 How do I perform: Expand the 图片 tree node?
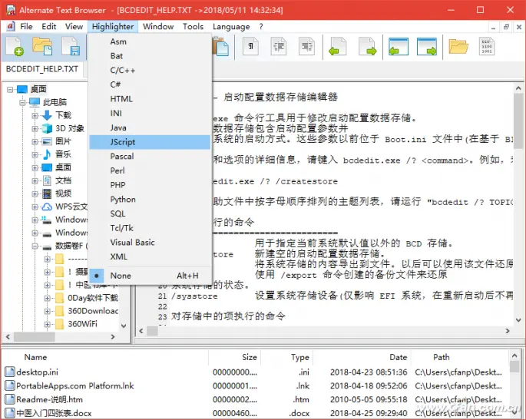[35, 142]
